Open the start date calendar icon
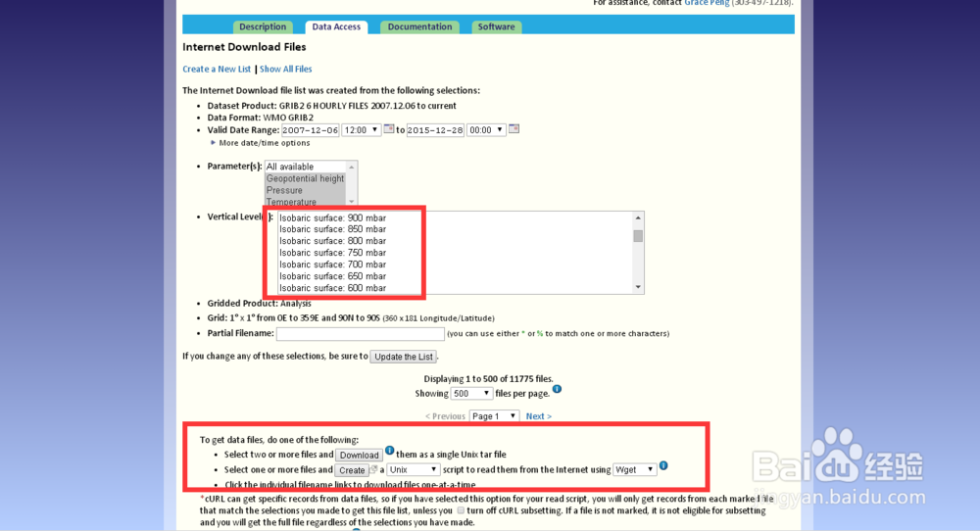Screen dimensions: 980x531 pos(389,128)
